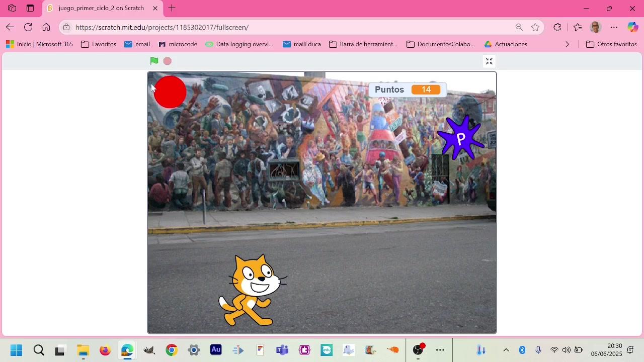Open the Favoritos bookmarks folder
644x362 pixels.
pyautogui.click(x=99, y=44)
